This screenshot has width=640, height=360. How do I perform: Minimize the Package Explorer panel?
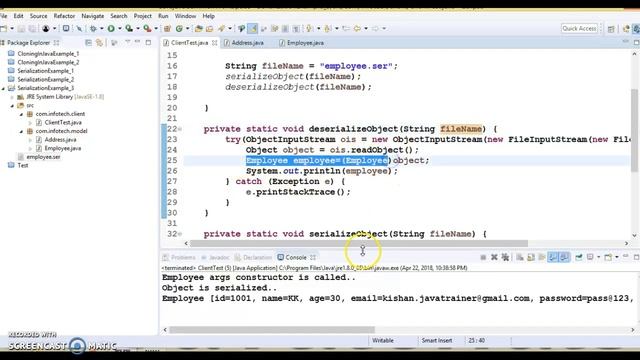(x=138, y=42)
